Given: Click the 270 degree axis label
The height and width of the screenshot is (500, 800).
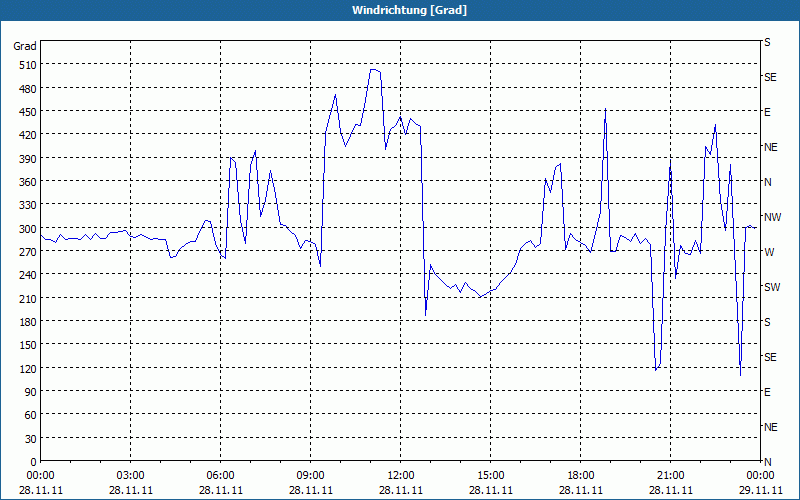Looking at the screenshot, I should pyautogui.click(x=28, y=252).
